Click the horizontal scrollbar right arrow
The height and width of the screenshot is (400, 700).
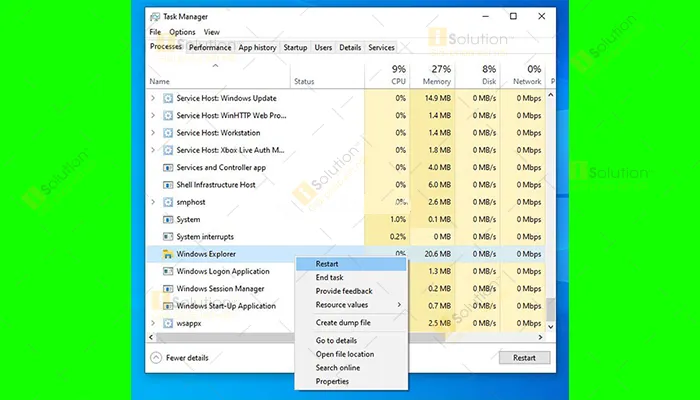click(541, 337)
